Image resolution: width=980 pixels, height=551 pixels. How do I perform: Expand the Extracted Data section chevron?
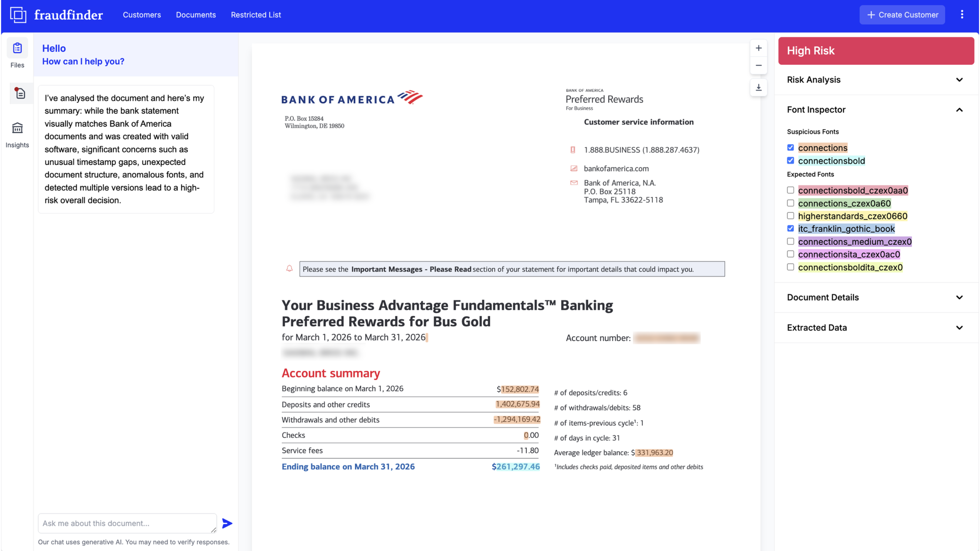(x=959, y=328)
